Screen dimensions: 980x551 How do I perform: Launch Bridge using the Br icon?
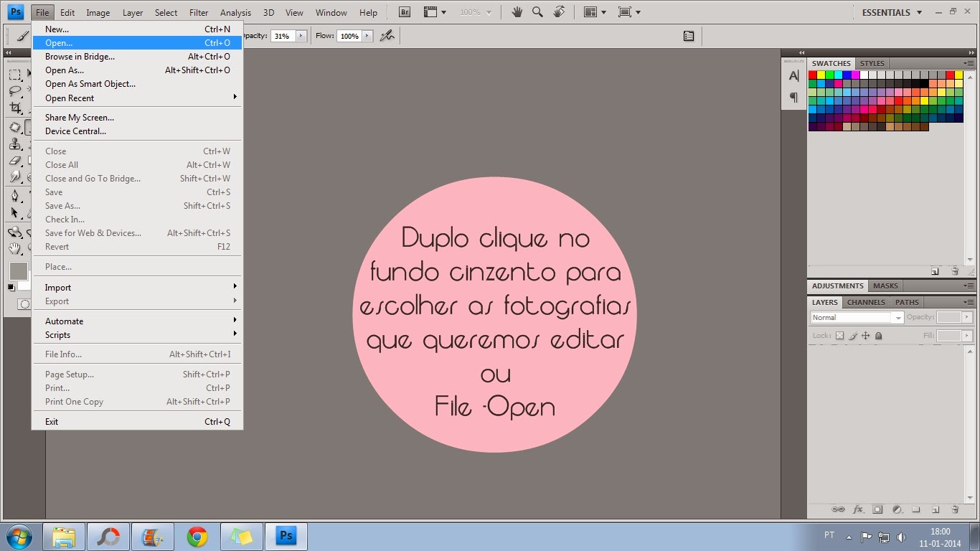pyautogui.click(x=405, y=12)
